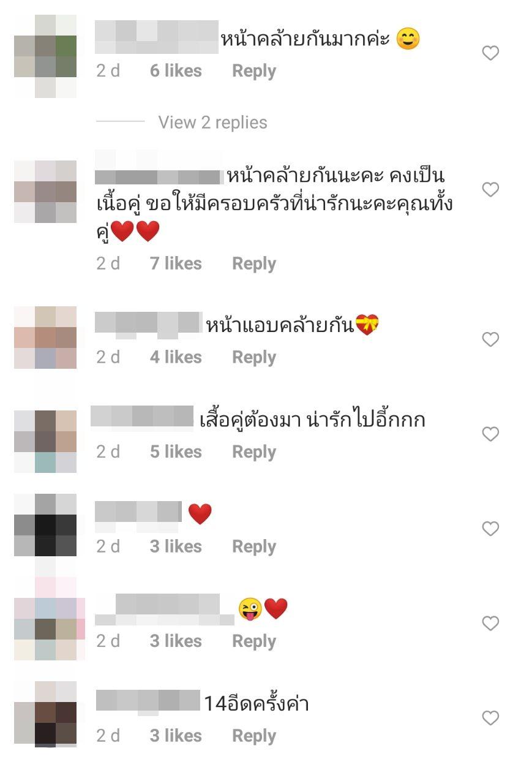532x759 pixels.
Task: View who liked the 4 likes comment
Action: pyautogui.click(x=176, y=357)
